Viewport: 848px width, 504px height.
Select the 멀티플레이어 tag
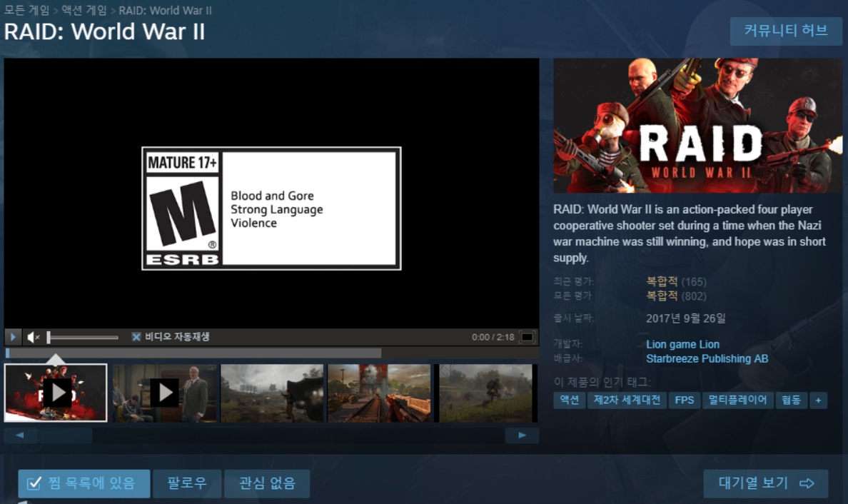pyautogui.click(x=737, y=400)
